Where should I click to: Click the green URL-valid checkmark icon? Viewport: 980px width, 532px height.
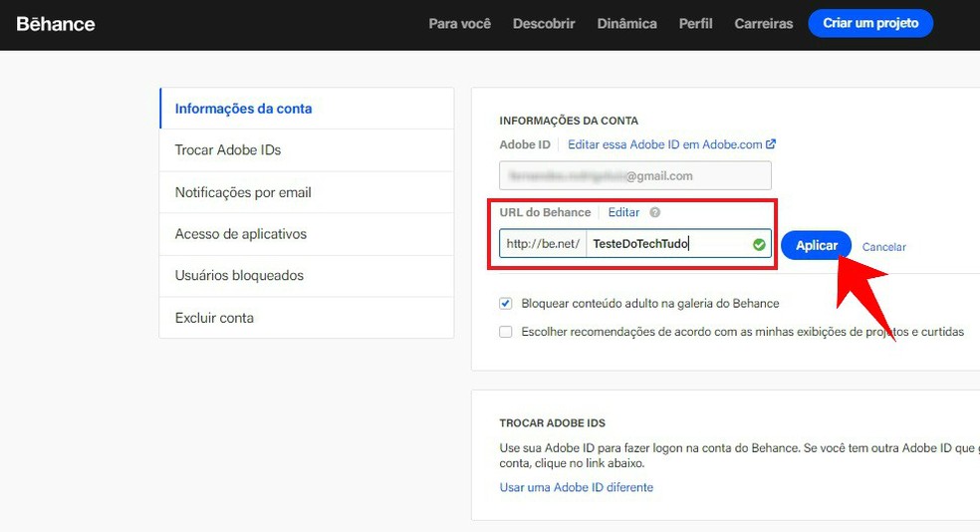click(759, 244)
